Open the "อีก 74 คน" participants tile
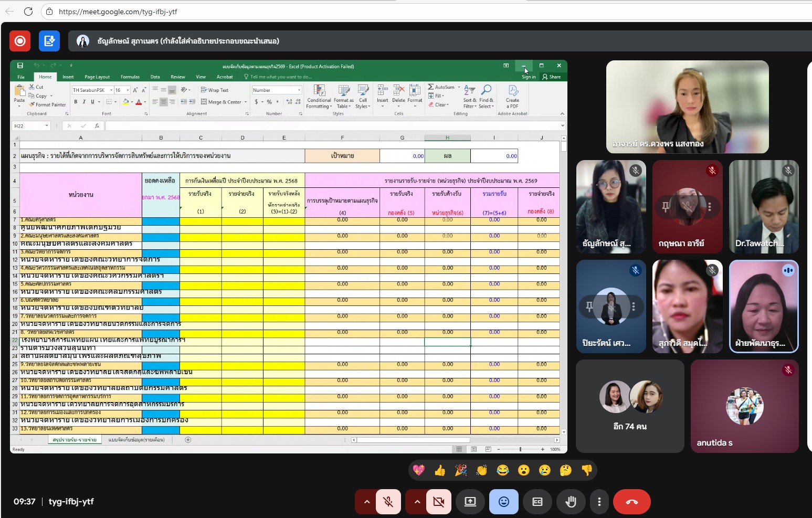The height and width of the screenshot is (518, 812). point(630,406)
